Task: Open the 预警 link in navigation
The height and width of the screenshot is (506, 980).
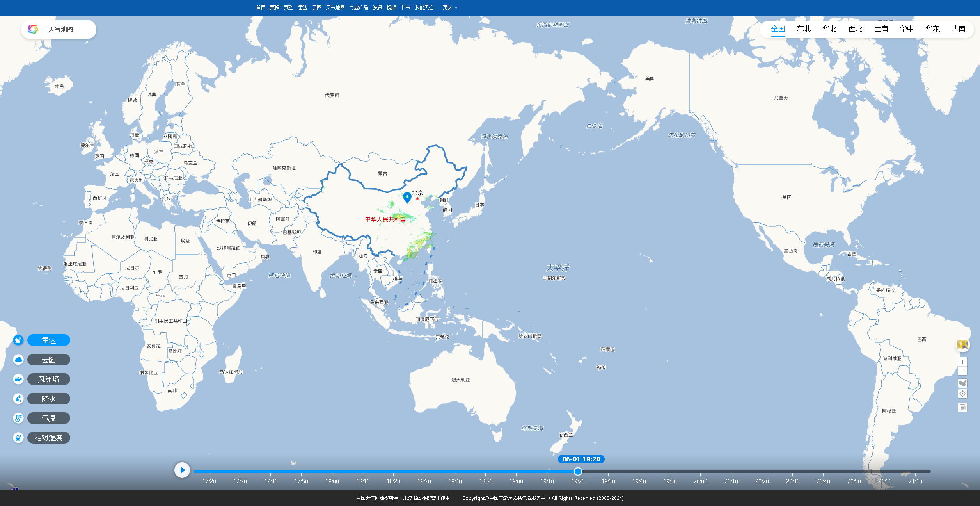Action: pos(288,8)
